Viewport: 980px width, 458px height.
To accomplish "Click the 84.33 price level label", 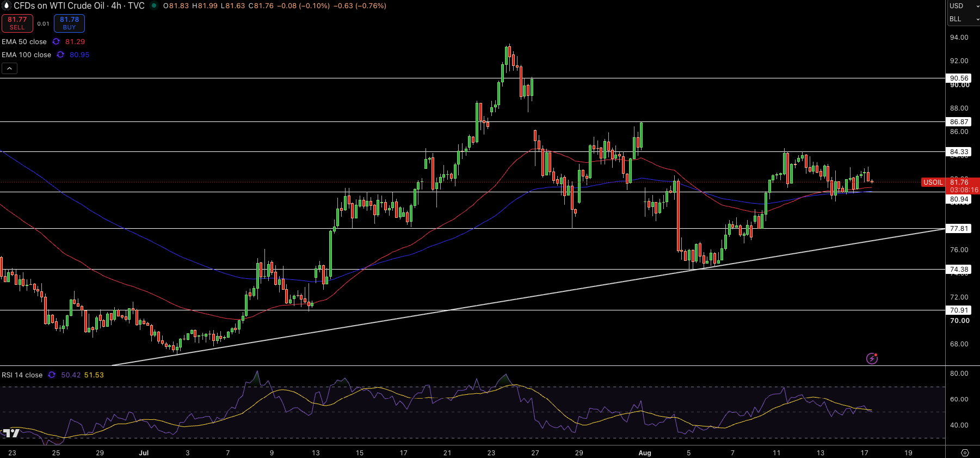I will (x=959, y=152).
